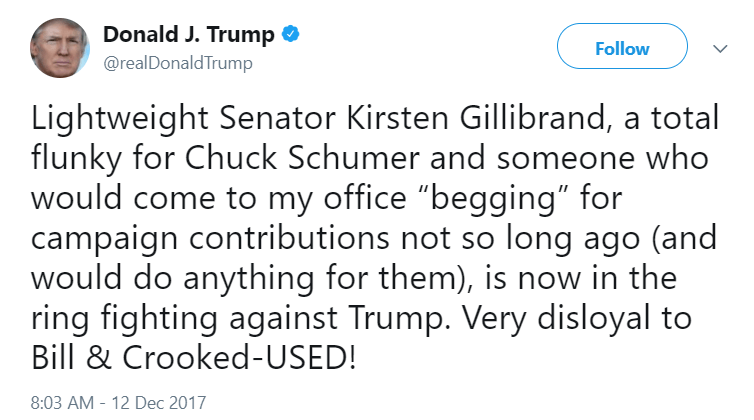Click the 12 Dec 2017 date
The width and height of the screenshot is (754, 420).
click(159, 403)
